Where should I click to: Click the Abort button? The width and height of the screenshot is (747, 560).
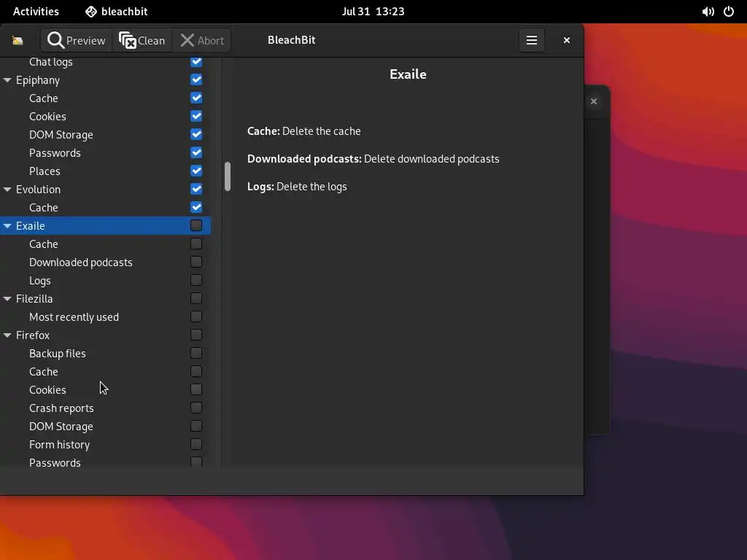tap(202, 41)
